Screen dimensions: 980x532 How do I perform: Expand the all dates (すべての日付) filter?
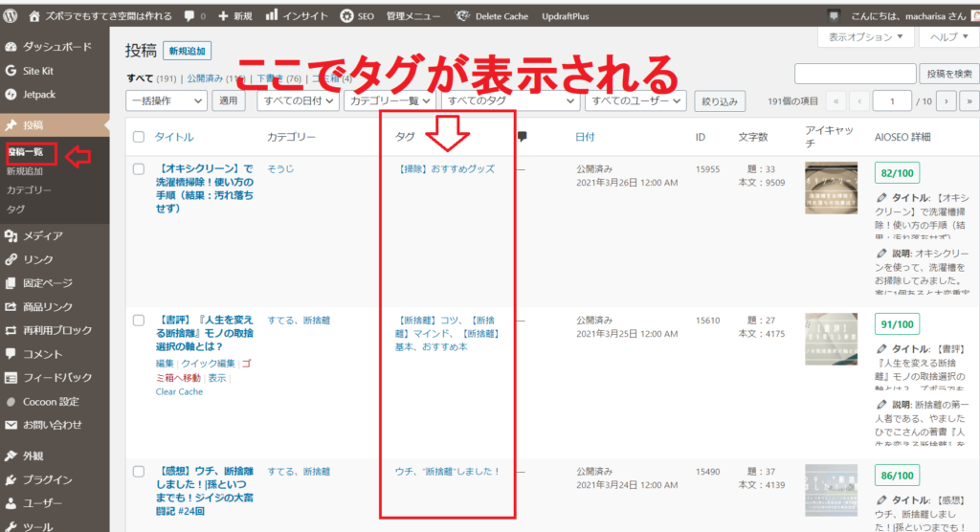tap(298, 100)
